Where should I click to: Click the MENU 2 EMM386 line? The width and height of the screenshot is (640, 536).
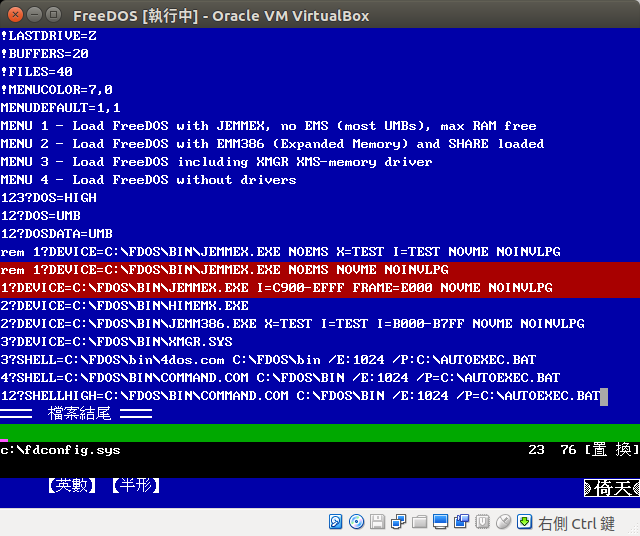pos(272,144)
